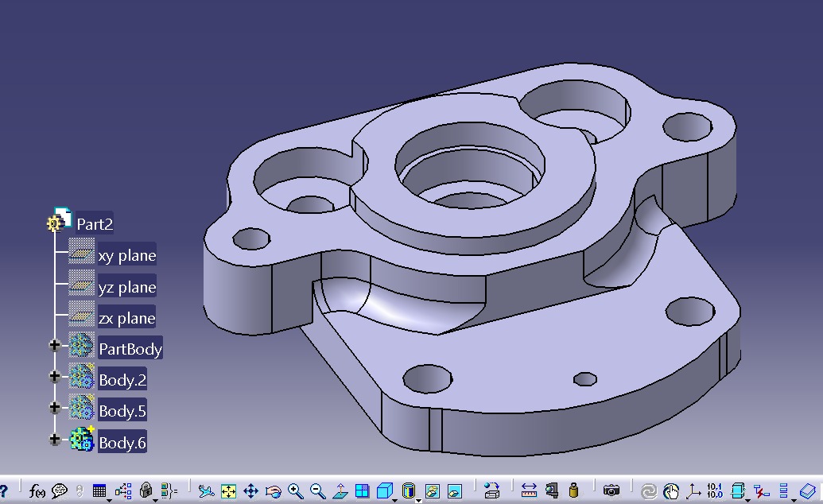
Task: Select zx plane in the tree
Action: pos(126,319)
